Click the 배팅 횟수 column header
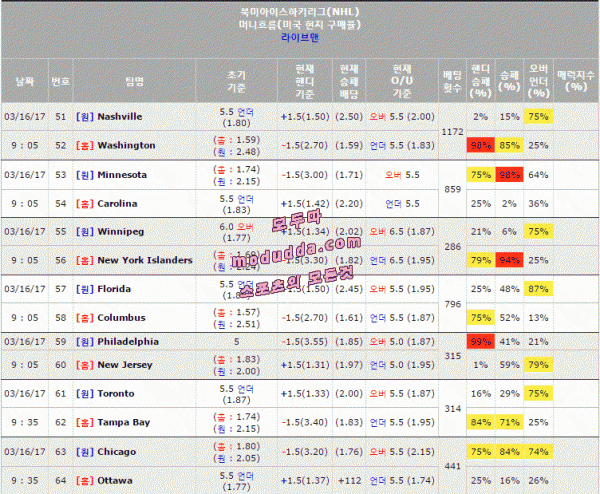 click(452, 82)
